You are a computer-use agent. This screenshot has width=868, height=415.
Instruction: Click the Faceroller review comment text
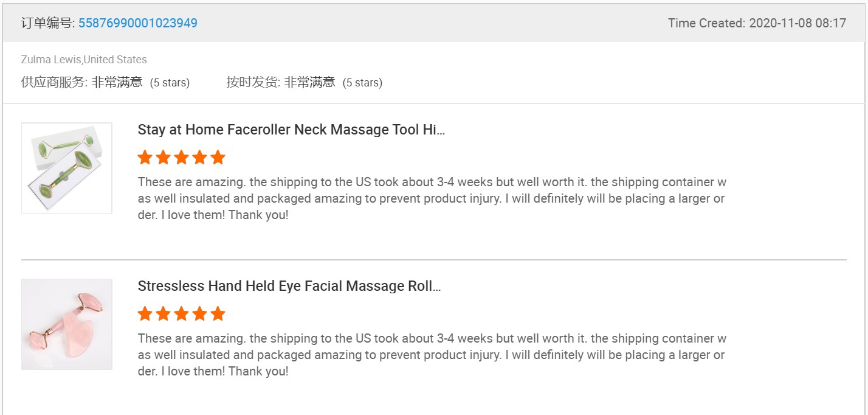click(x=432, y=198)
